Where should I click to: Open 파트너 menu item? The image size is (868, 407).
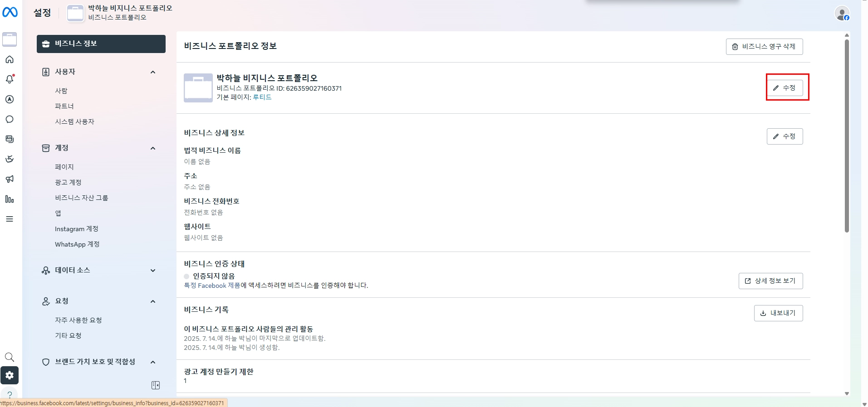64,106
